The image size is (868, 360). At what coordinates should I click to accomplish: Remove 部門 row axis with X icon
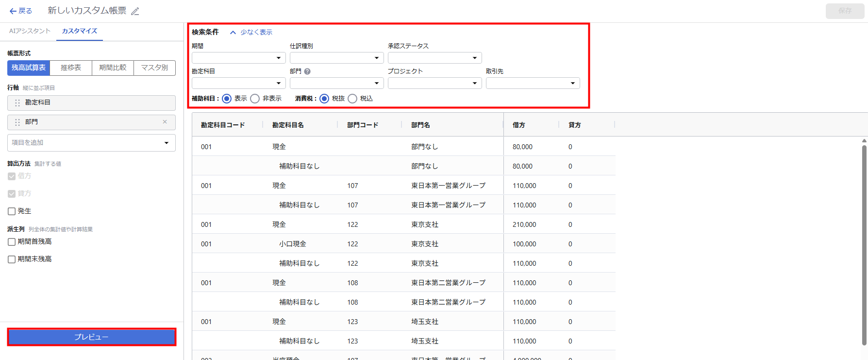coord(165,122)
